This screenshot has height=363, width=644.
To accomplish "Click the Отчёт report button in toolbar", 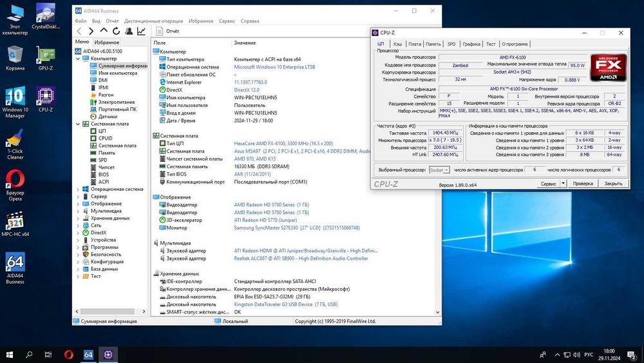I will click(167, 31).
